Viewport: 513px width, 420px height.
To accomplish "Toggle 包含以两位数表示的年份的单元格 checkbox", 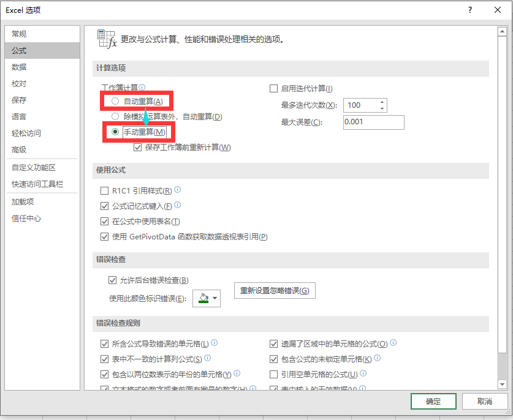I will click(x=104, y=374).
